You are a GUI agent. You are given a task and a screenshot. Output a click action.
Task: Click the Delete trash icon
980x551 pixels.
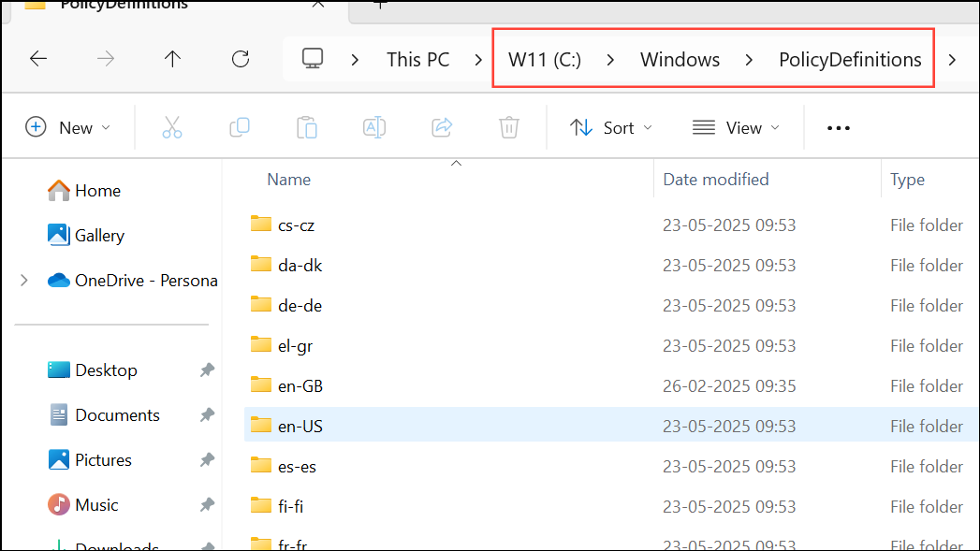pyautogui.click(x=509, y=127)
